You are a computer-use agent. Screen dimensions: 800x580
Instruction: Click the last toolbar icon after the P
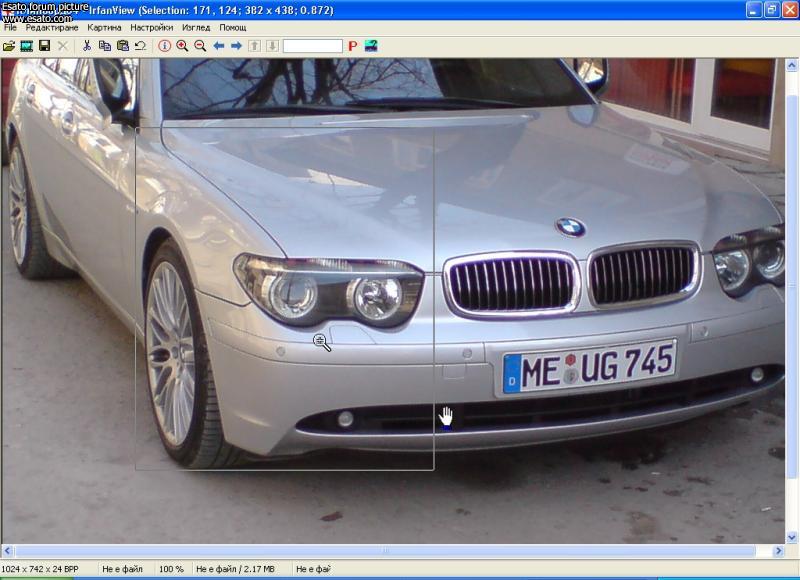click(x=371, y=46)
